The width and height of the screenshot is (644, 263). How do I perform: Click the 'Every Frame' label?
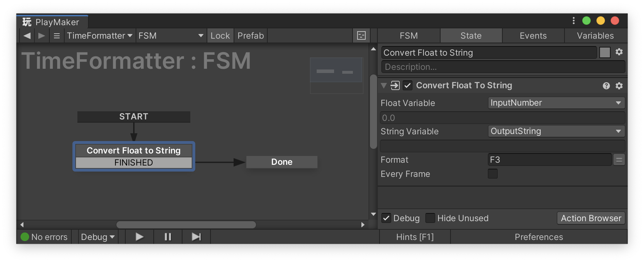point(405,174)
